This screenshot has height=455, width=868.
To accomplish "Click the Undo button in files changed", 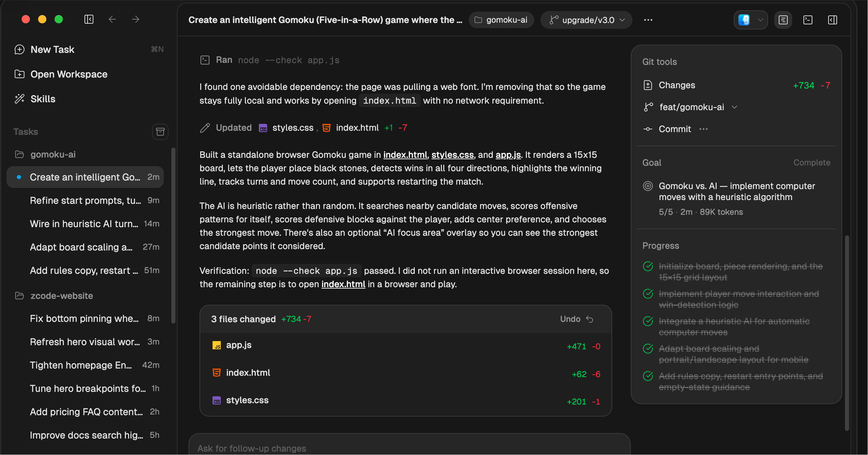I will coord(577,319).
